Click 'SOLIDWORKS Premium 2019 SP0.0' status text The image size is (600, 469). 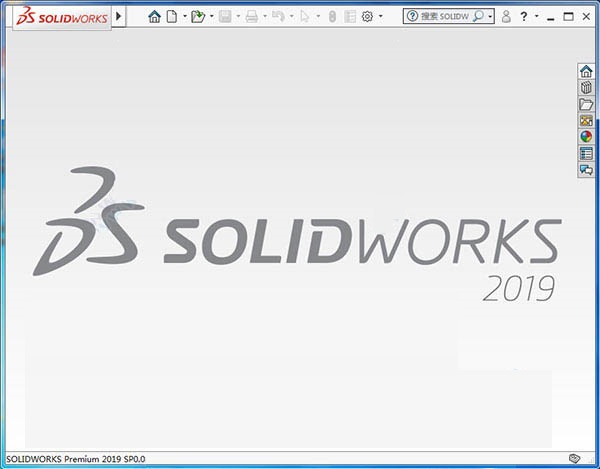coord(76,459)
